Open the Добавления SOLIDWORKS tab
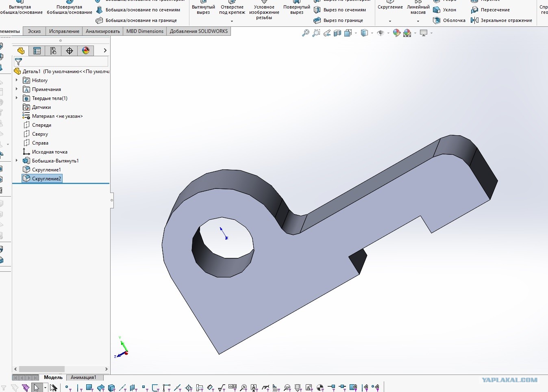 coord(199,31)
